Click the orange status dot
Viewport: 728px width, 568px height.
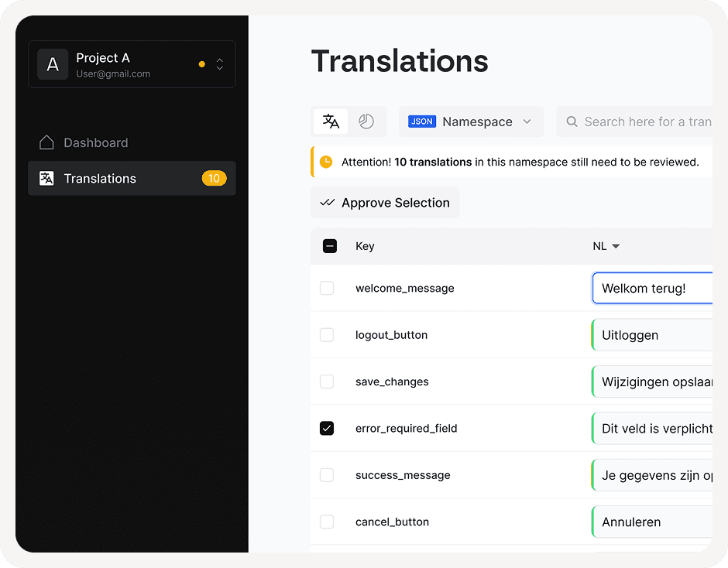(202, 64)
